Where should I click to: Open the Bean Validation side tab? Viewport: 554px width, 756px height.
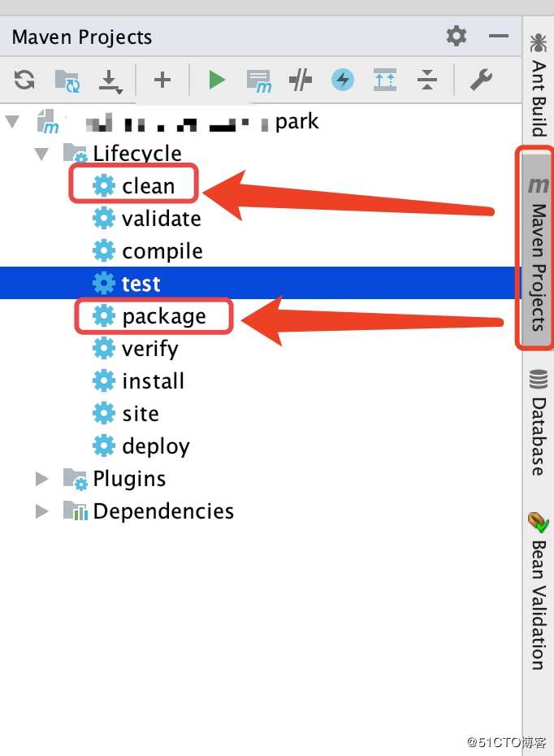539,591
